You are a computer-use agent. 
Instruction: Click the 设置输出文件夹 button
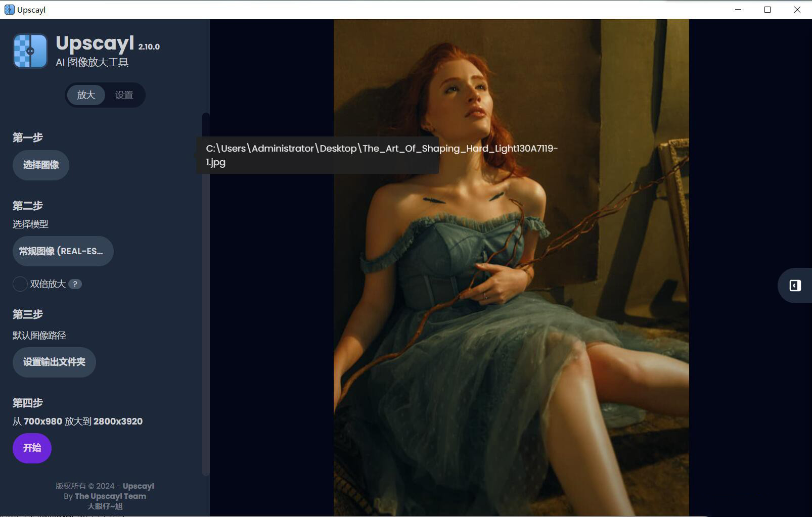(54, 362)
